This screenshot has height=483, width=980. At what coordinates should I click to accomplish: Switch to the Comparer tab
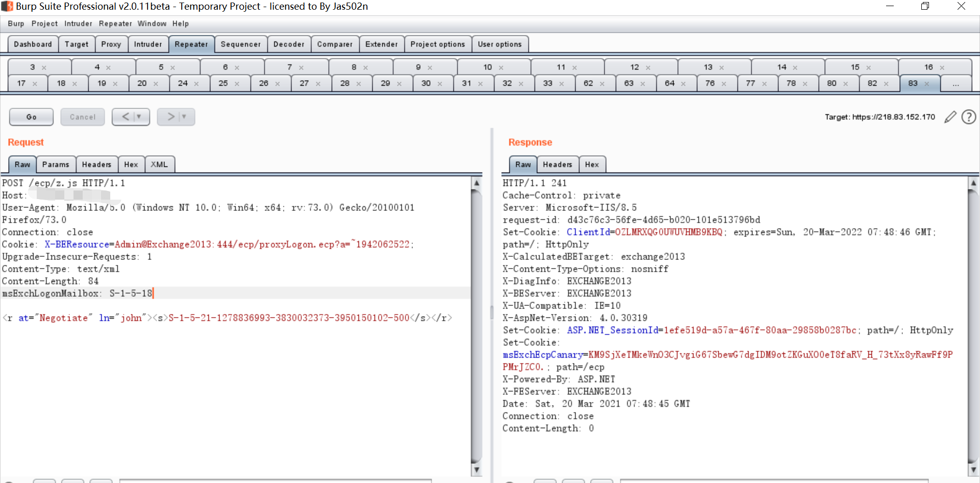pos(335,44)
